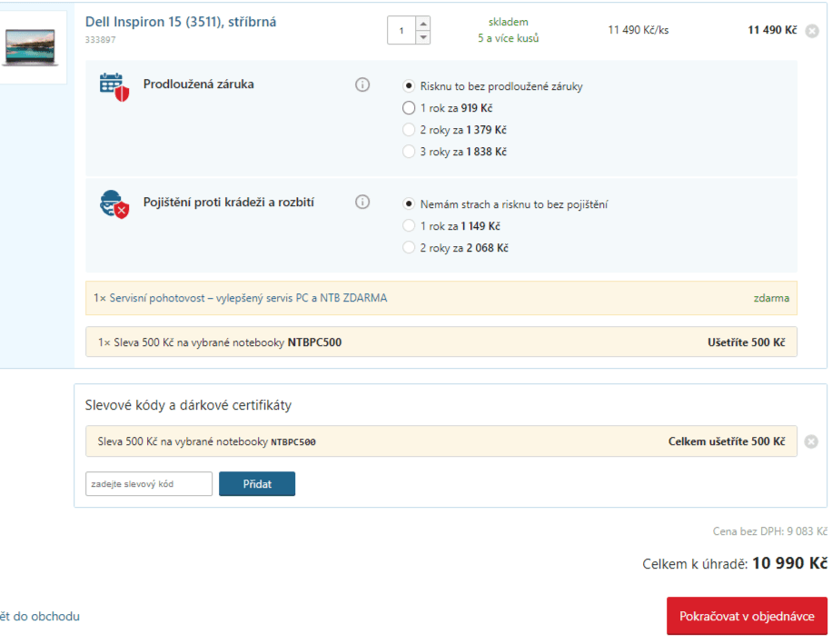The height and width of the screenshot is (644, 832).
Task: Click the Přidat discount code button
Action: pos(257,484)
